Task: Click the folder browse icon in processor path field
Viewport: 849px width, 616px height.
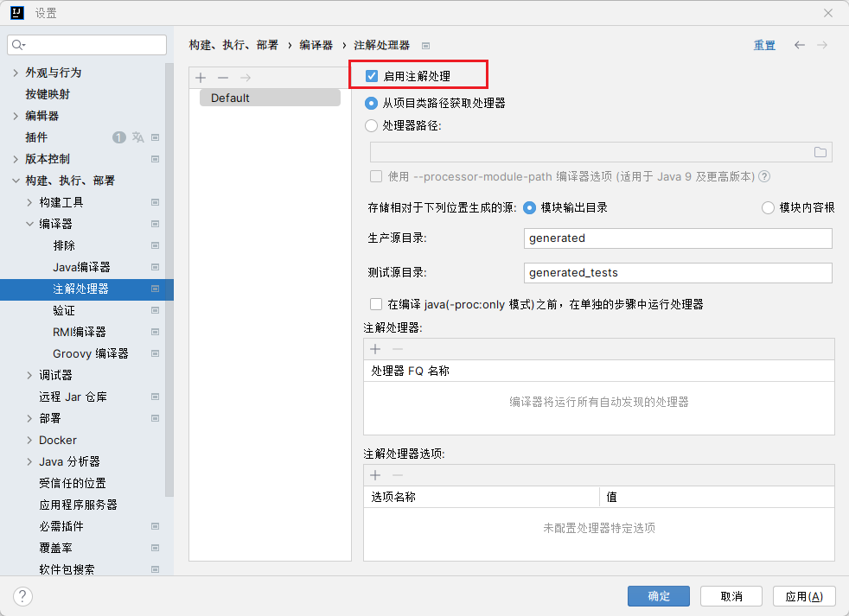Action: click(x=820, y=153)
